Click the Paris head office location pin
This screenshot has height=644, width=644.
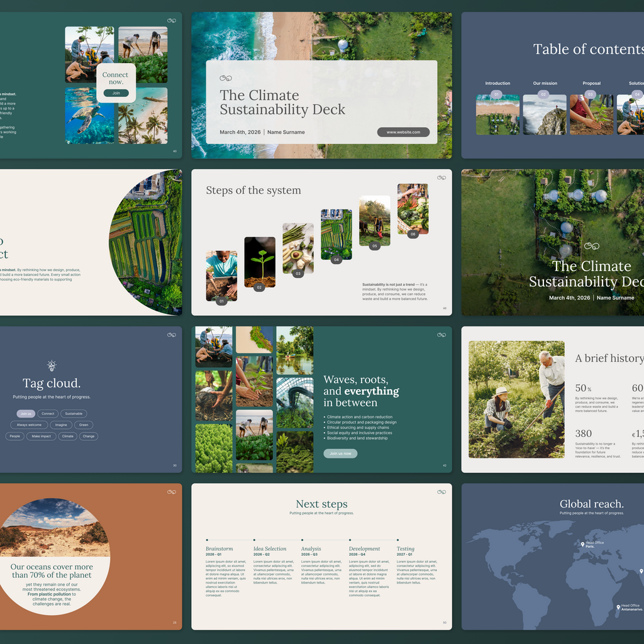pyautogui.click(x=583, y=544)
